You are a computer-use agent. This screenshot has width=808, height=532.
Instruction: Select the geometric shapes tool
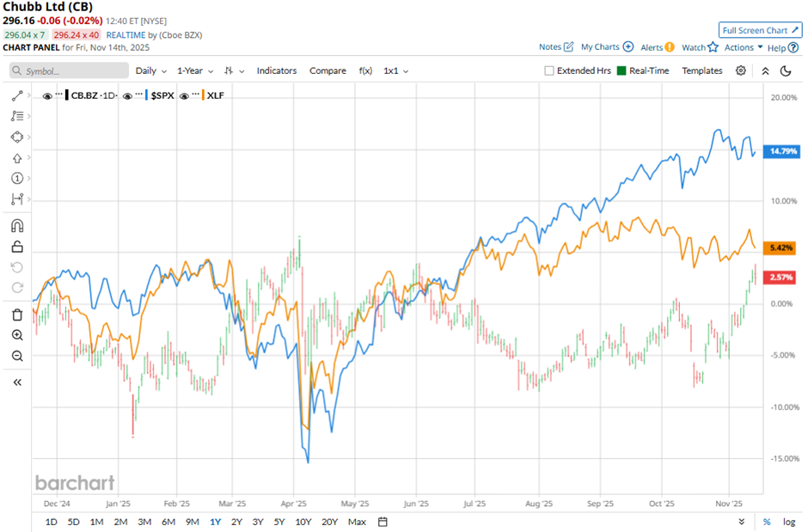[17, 137]
